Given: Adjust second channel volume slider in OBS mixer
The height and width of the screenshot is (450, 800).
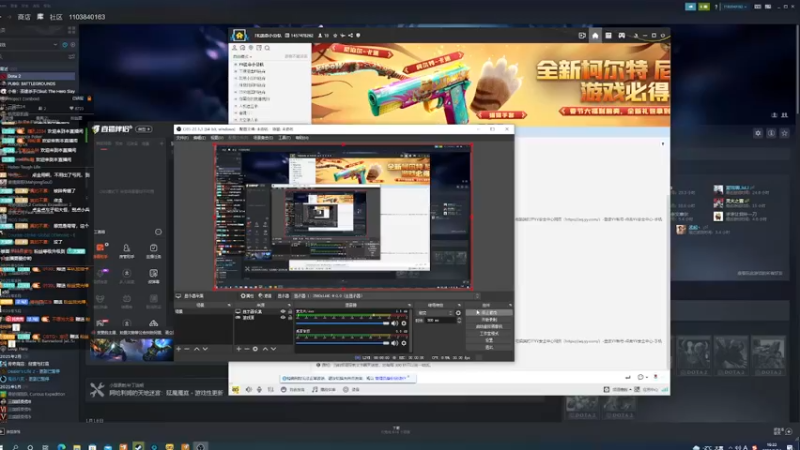Looking at the screenshot, I should click(342, 343).
